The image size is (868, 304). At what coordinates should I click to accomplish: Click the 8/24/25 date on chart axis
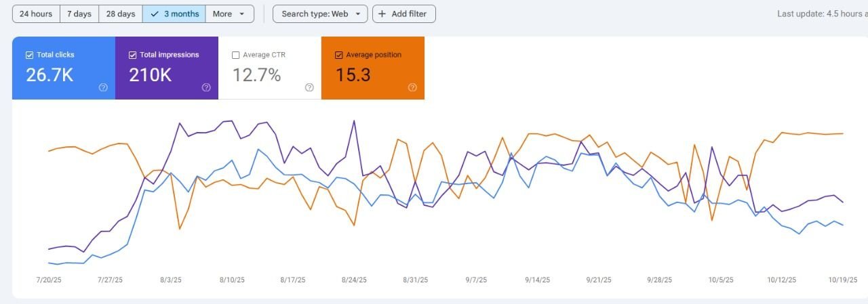[354, 280]
